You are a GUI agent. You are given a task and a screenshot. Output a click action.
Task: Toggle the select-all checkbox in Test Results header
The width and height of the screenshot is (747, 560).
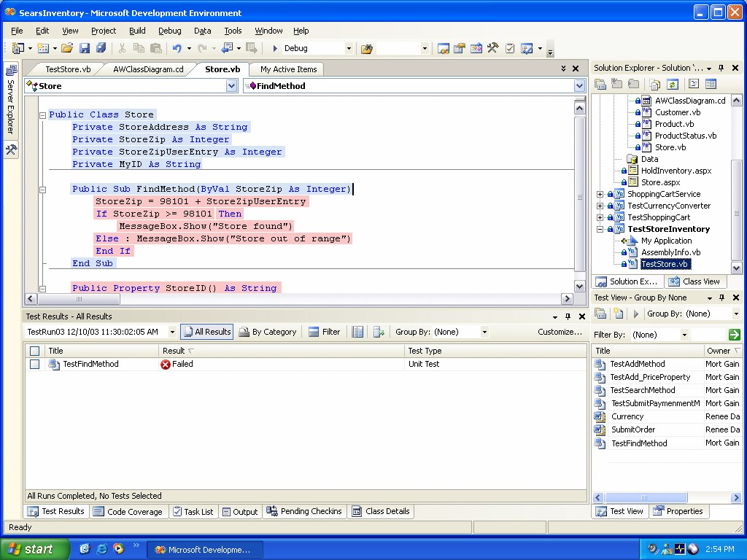[x=34, y=351]
